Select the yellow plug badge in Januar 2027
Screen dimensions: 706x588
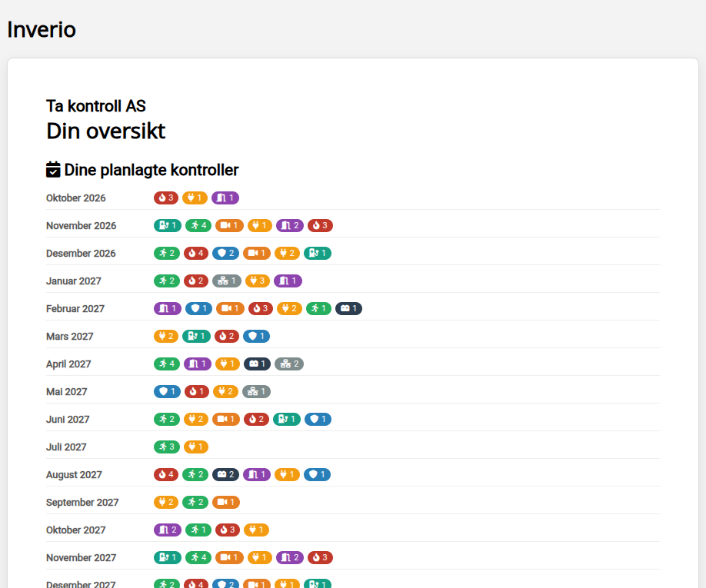[258, 281]
